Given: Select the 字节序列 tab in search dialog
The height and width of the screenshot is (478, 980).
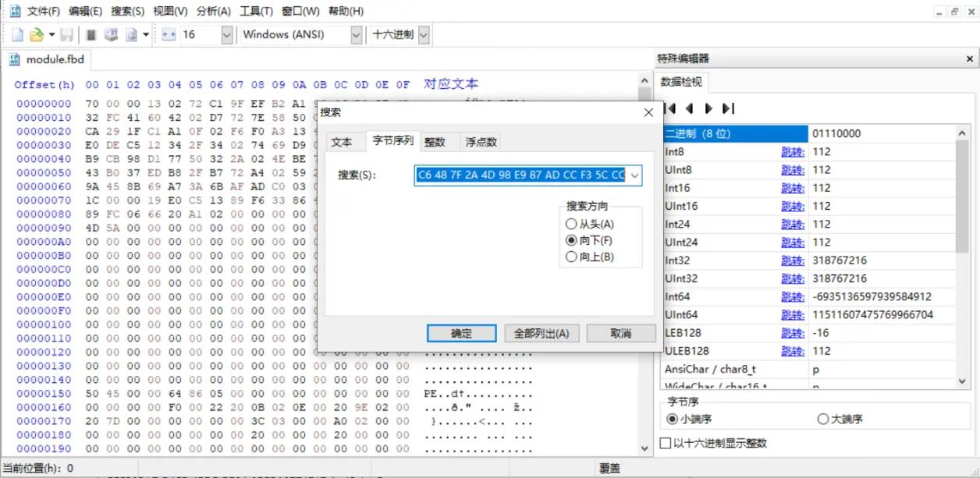Looking at the screenshot, I should (393, 140).
